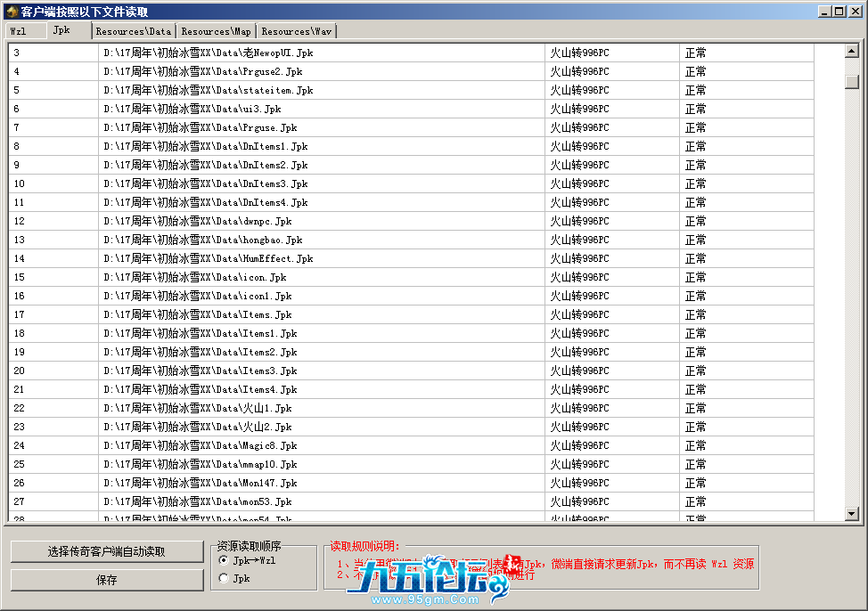The image size is (868, 611).
Task: Switch to the Resources\Map tab
Action: (216, 31)
